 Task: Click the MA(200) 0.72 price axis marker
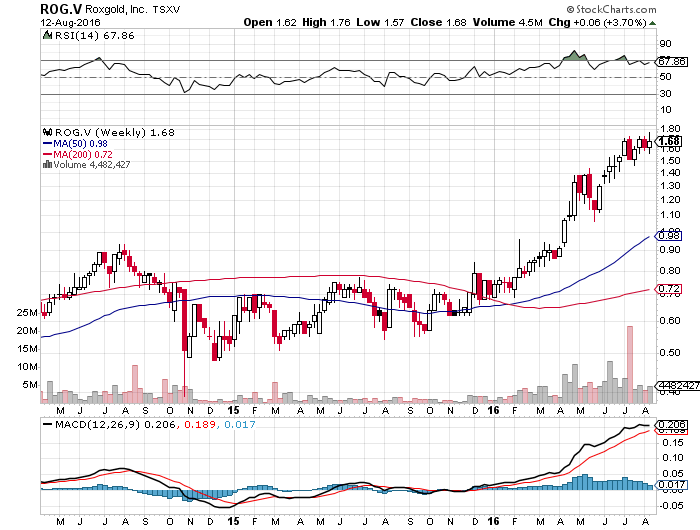click(670, 290)
